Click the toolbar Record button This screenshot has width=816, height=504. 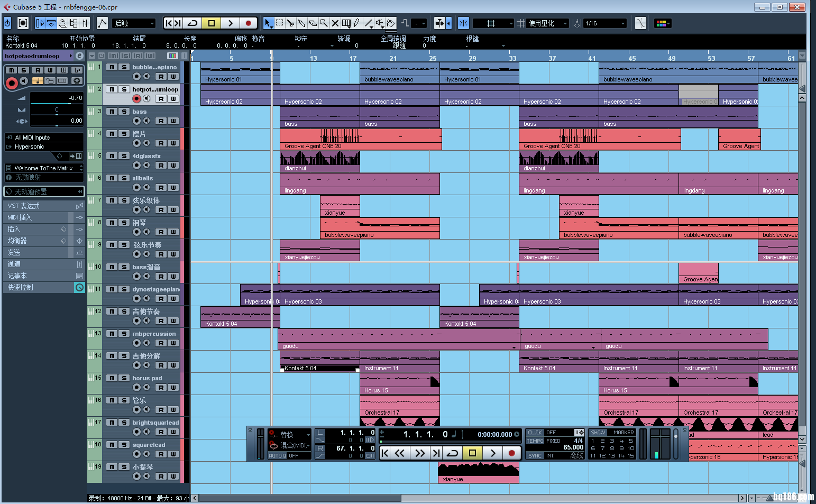click(248, 23)
